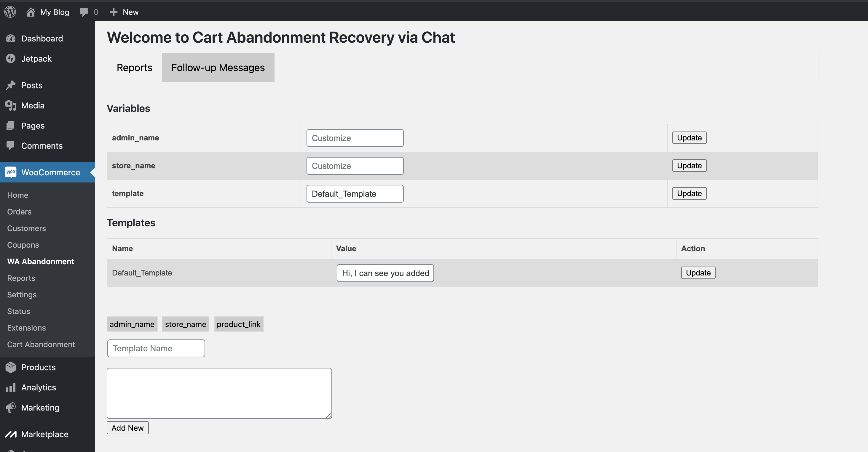
Task: Open the Analytics menu label
Action: point(39,387)
